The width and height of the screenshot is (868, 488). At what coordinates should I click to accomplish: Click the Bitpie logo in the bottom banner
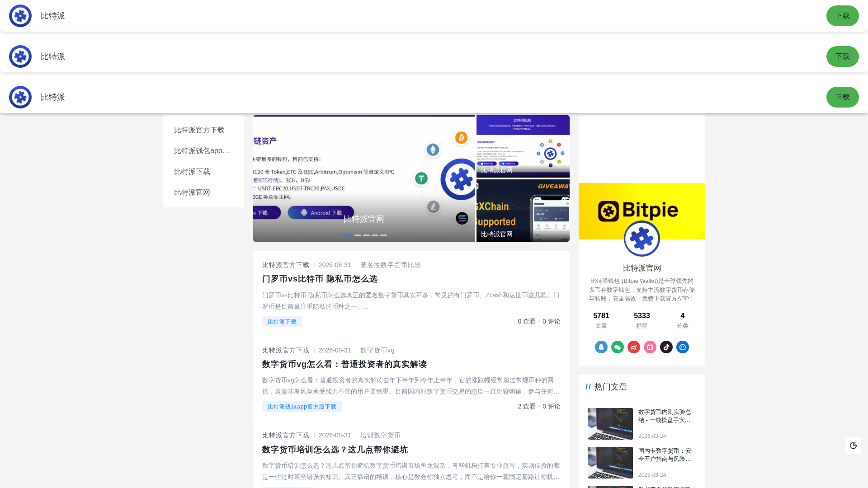(x=20, y=97)
